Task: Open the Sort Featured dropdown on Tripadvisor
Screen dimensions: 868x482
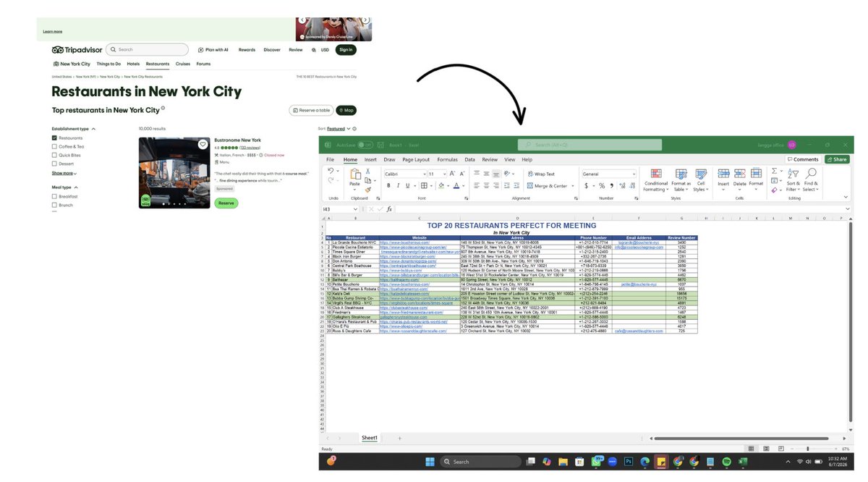Action: point(339,129)
